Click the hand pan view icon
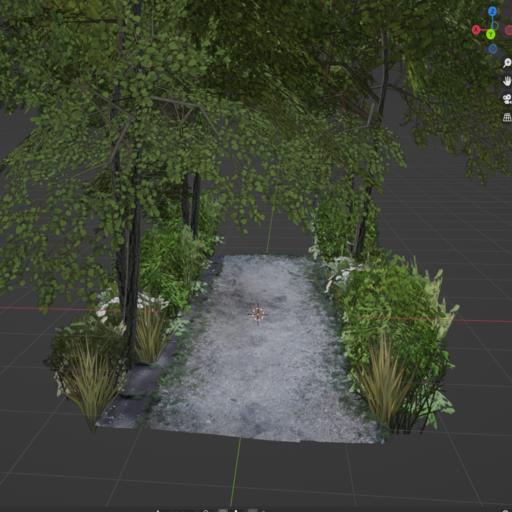512x512 pixels. 507,81
